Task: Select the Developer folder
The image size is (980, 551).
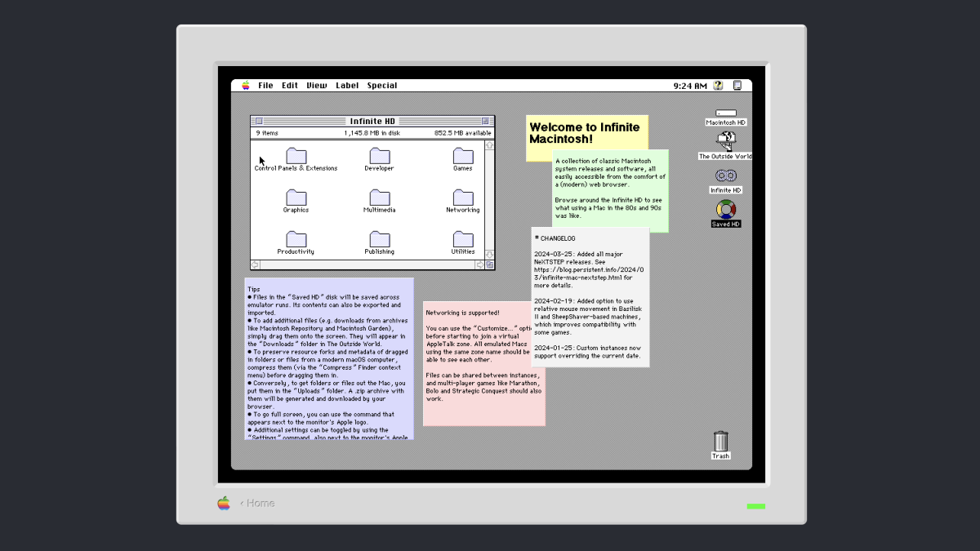Action: pos(379,159)
